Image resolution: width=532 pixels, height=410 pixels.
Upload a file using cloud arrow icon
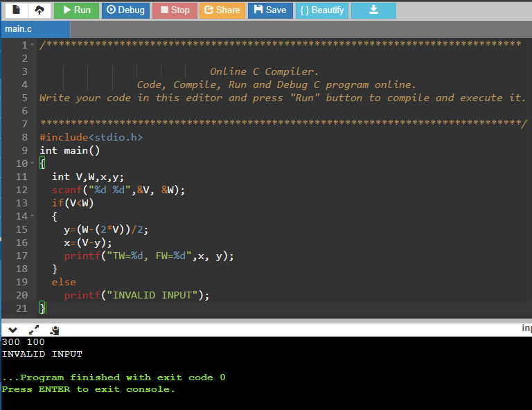(x=39, y=10)
